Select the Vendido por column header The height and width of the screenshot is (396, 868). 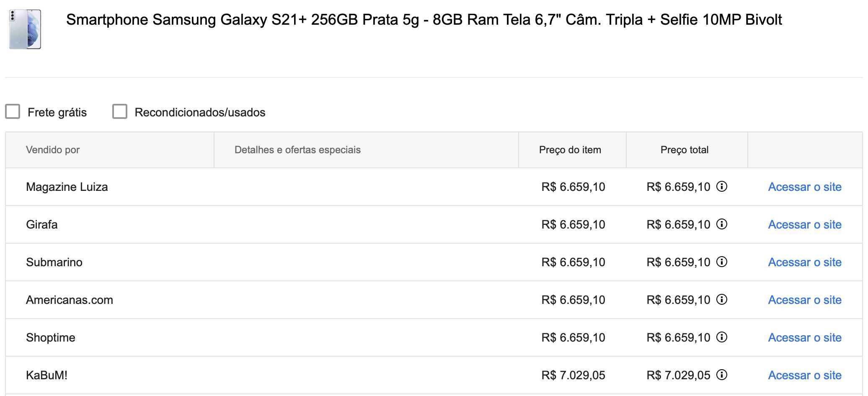(x=53, y=150)
